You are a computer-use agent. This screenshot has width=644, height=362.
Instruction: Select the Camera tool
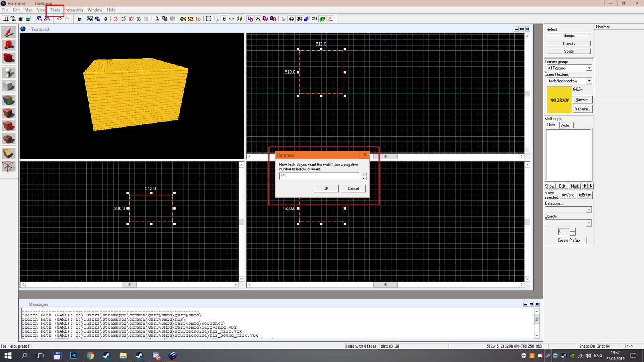(9, 58)
